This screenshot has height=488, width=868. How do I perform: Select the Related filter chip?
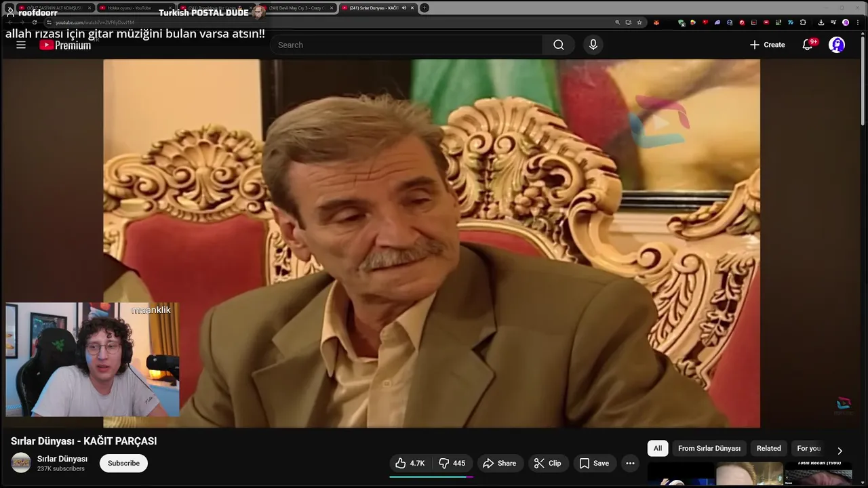pyautogui.click(x=769, y=448)
